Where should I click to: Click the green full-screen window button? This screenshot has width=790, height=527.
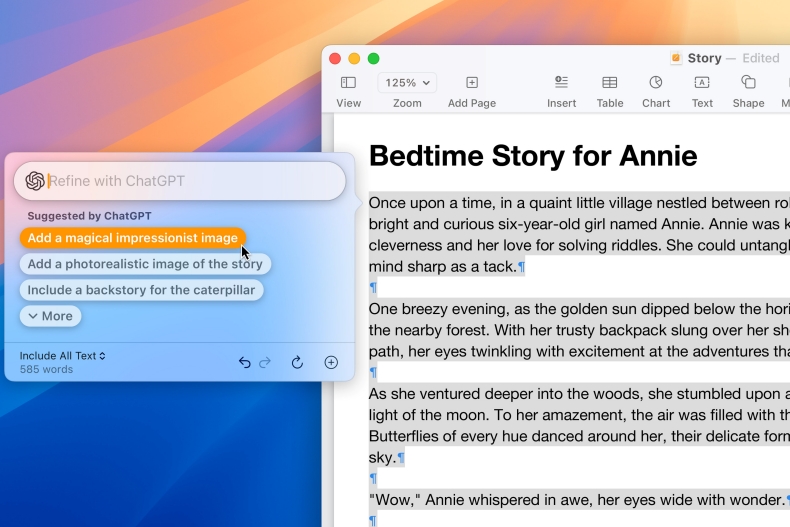click(373, 58)
